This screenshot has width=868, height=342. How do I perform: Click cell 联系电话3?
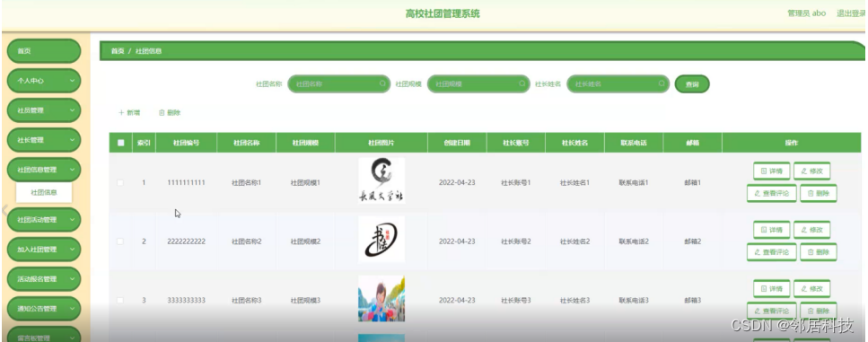[634, 300]
